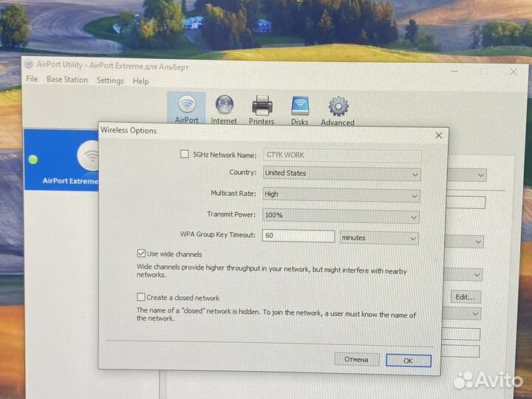Click the Edit... button in main window
The height and width of the screenshot is (399, 532).
[465, 297]
